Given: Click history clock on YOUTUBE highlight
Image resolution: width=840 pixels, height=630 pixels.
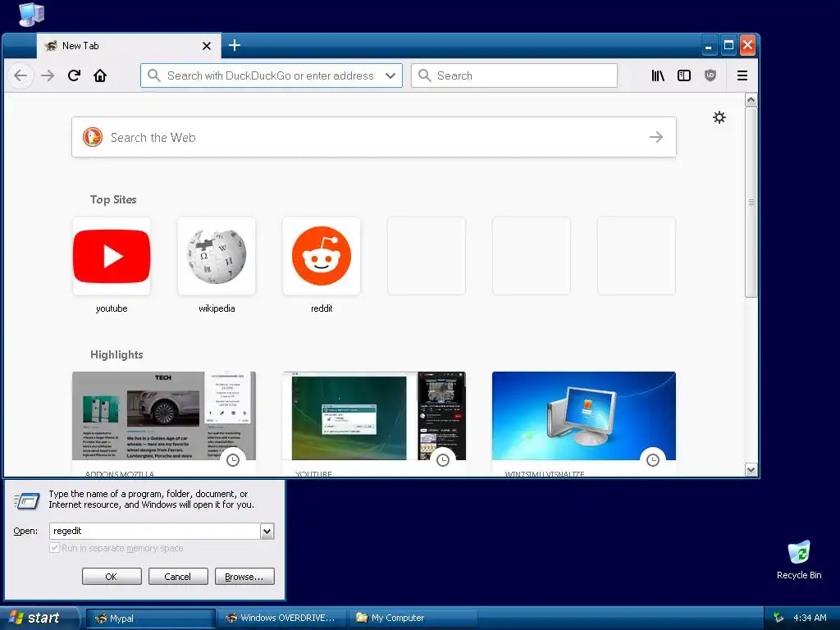Looking at the screenshot, I should pyautogui.click(x=442, y=460).
